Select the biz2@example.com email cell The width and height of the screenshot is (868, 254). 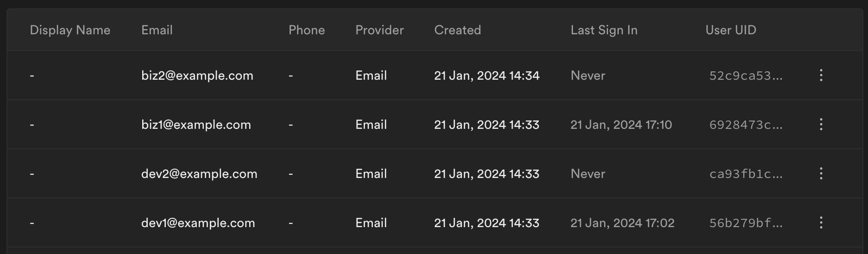click(197, 76)
